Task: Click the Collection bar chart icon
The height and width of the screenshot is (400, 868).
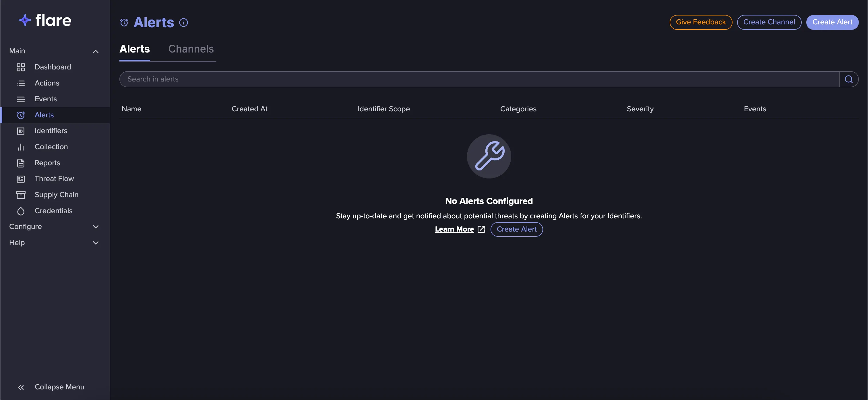Action: (x=21, y=147)
